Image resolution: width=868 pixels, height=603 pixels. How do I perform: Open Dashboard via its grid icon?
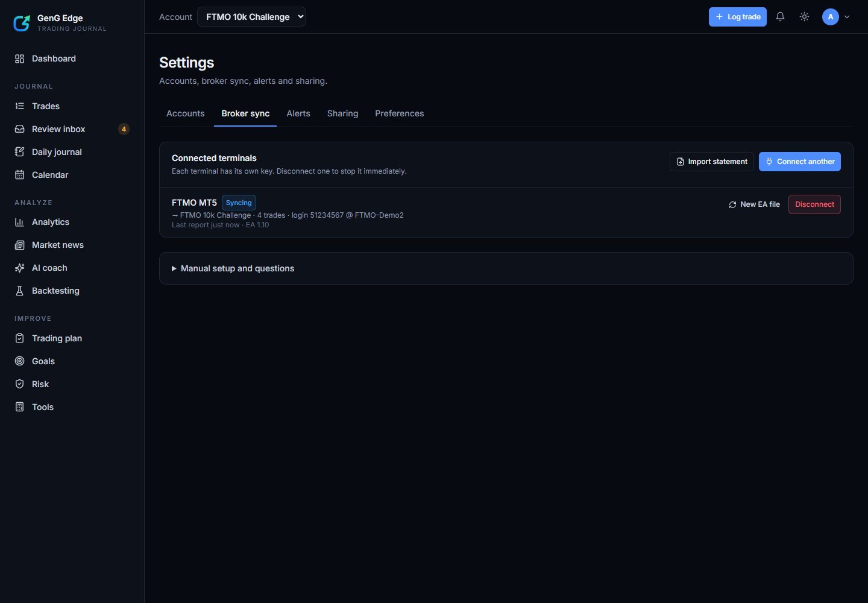(19, 58)
